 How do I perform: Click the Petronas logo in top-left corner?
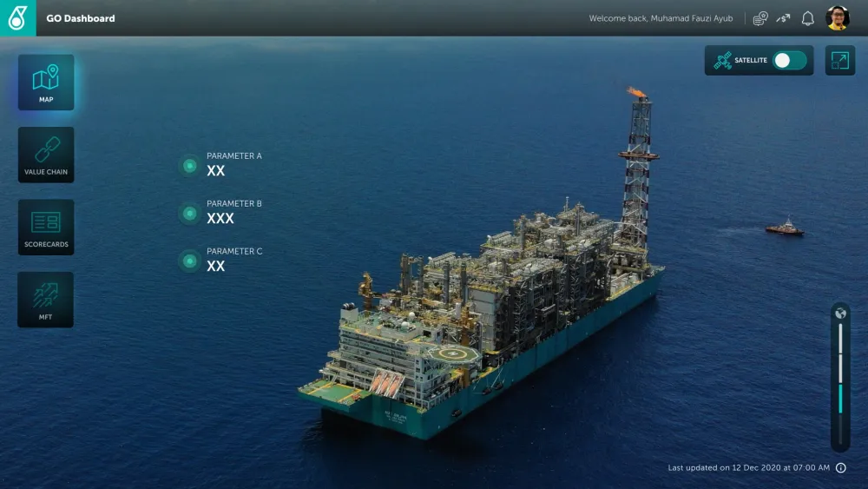click(x=17, y=17)
